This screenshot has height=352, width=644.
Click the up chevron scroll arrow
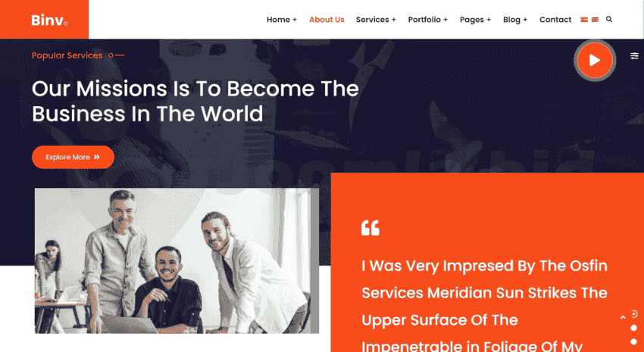click(623, 317)
